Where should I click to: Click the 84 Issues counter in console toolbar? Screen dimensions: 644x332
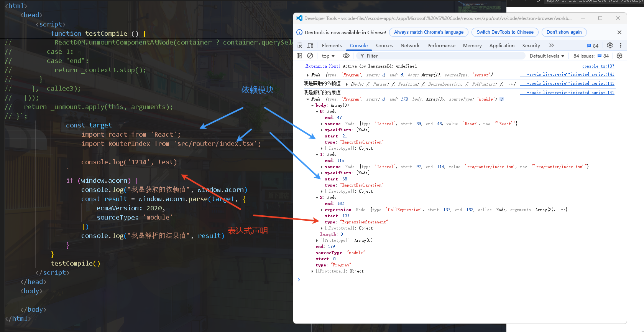591,56
